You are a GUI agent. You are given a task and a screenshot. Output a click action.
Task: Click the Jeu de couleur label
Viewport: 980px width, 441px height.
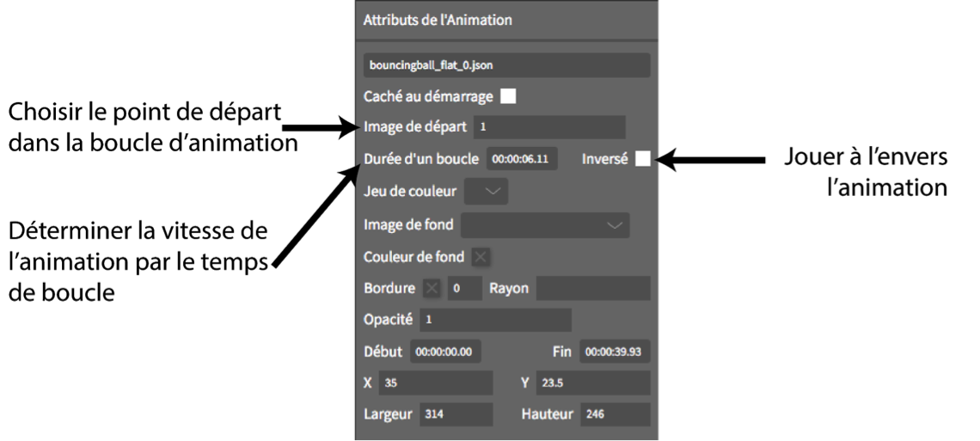click(x=410, y=191)
